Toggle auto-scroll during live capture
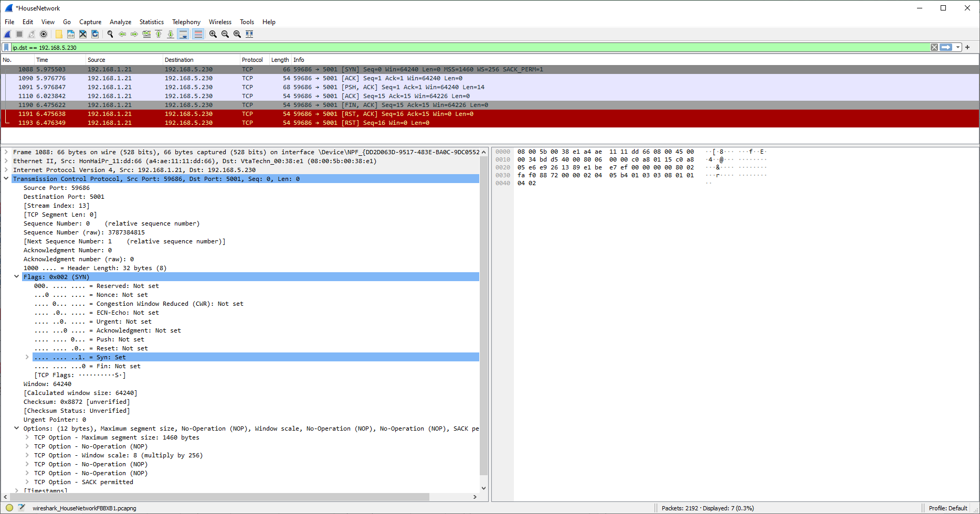980x514 pixels. tap(183, 34)
